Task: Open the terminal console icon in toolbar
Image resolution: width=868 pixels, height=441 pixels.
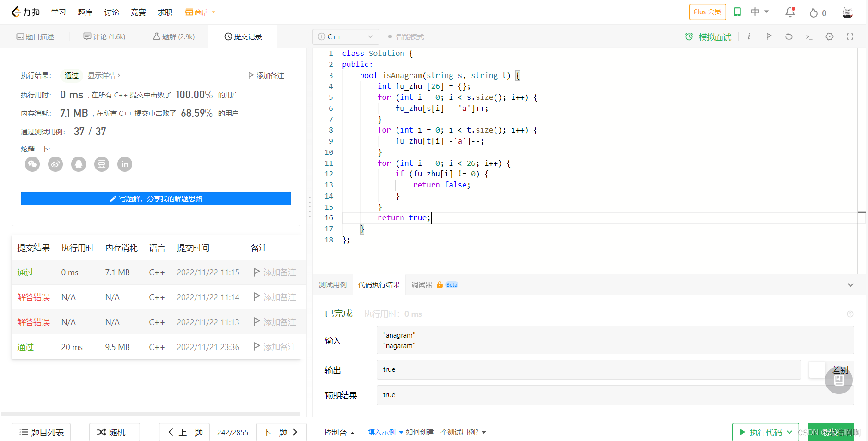Action: click(809, 36)
